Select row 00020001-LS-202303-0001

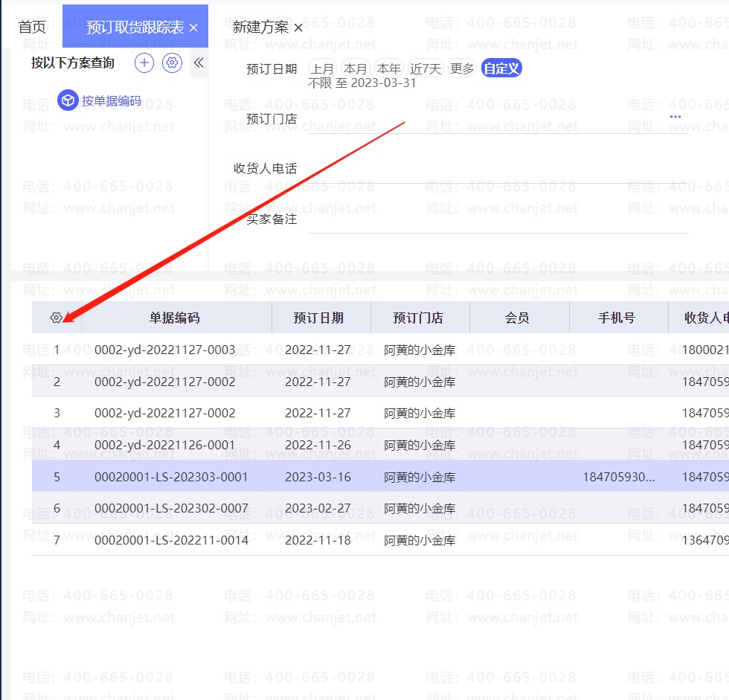click(x=380, y=476)
